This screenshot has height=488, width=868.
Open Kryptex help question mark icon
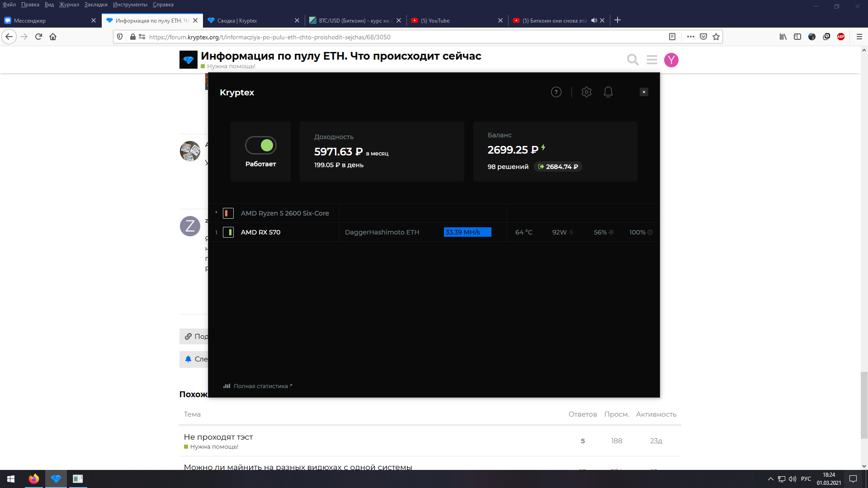[556, 92]
